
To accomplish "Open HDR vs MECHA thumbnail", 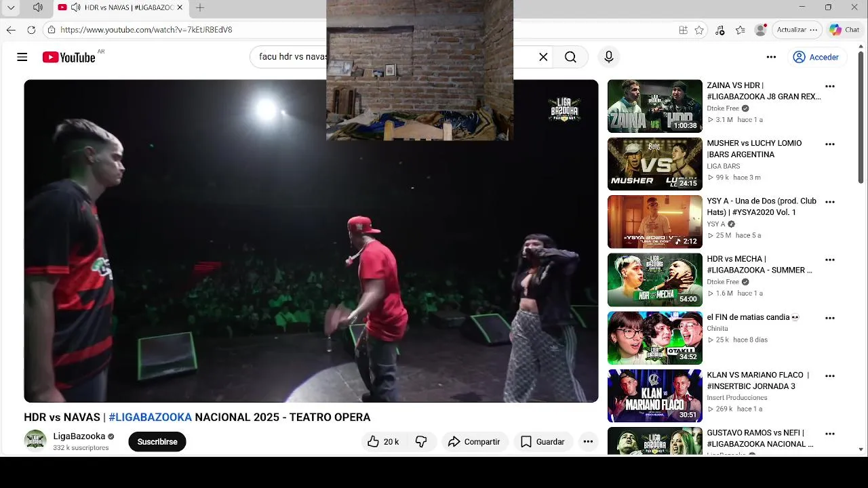I will point(654,280).
